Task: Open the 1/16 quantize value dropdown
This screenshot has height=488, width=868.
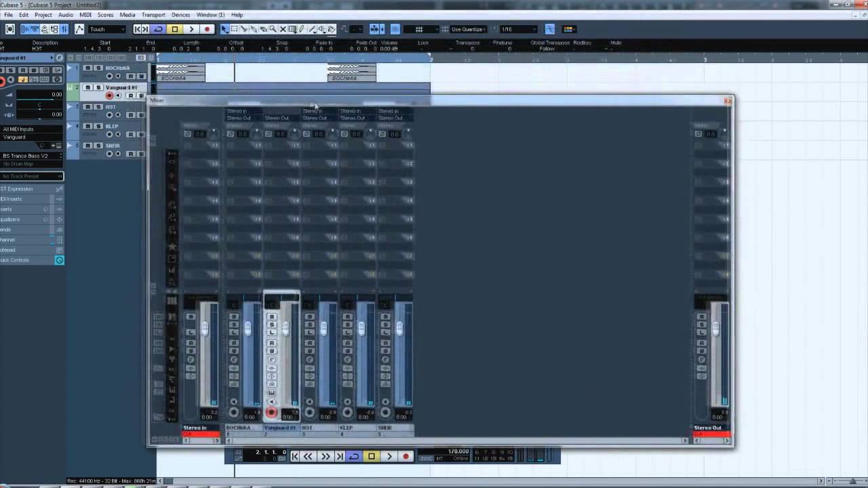Action: coord(519,29)
